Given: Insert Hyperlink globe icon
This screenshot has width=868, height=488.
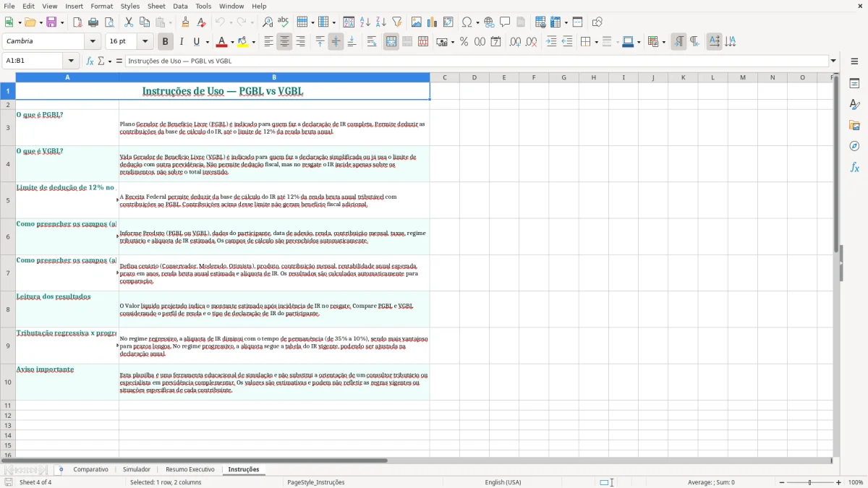Looking at the screenshot, I should (489, 22).
